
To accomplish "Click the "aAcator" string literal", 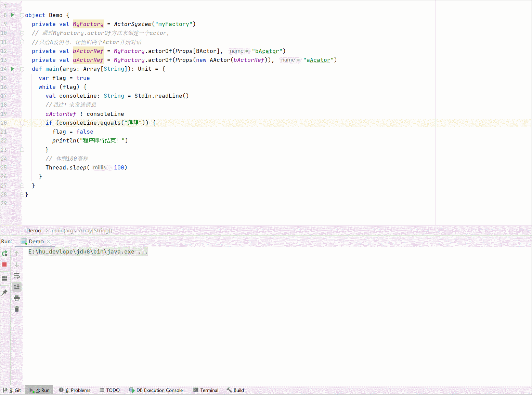I will pos(318,60).
